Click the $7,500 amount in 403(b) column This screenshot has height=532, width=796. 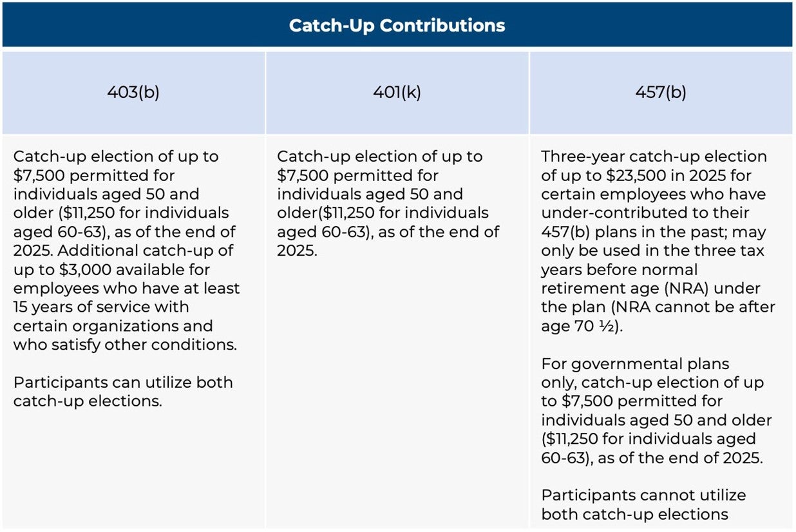point(39,175)
